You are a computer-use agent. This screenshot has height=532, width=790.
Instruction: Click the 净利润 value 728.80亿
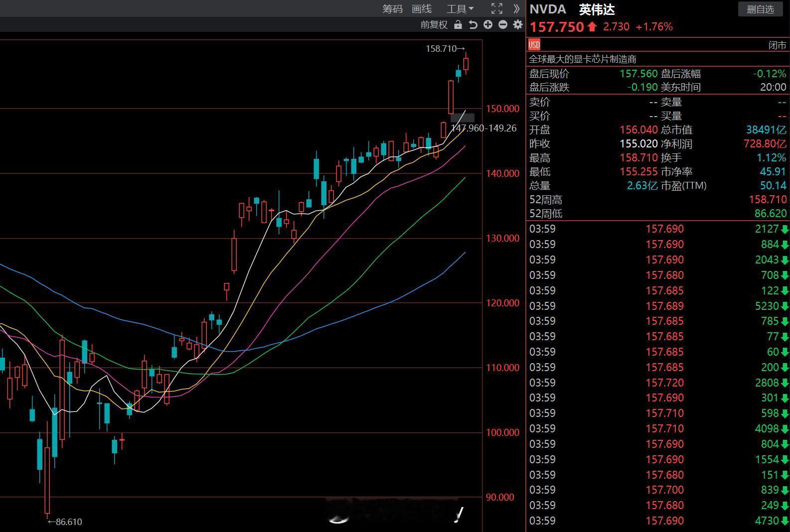(x=765, y=143)
